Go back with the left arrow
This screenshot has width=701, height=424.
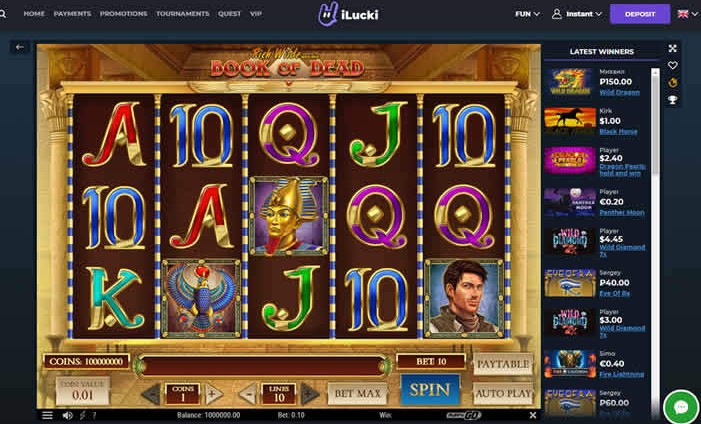pyautogui.click(x=19, y=47)
